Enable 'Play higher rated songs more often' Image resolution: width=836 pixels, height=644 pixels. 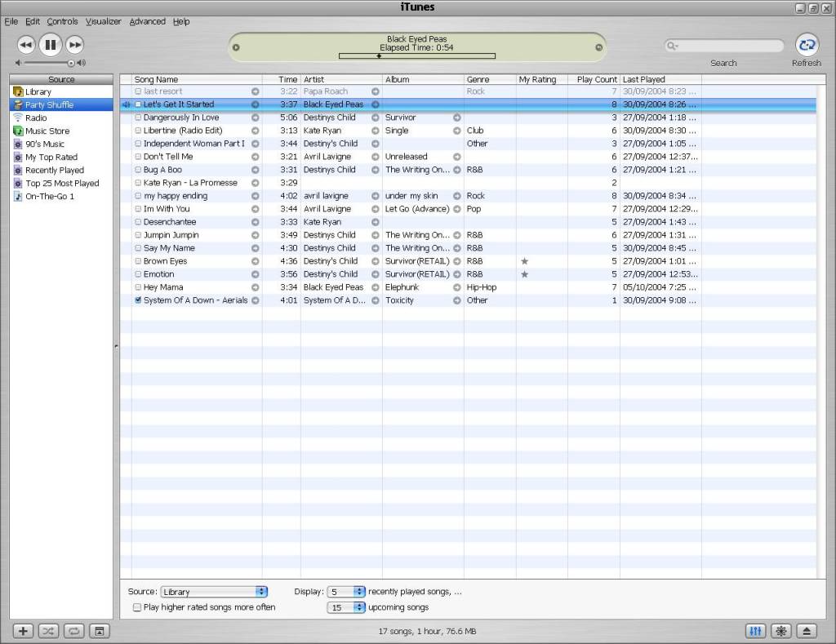pos(137,607)
